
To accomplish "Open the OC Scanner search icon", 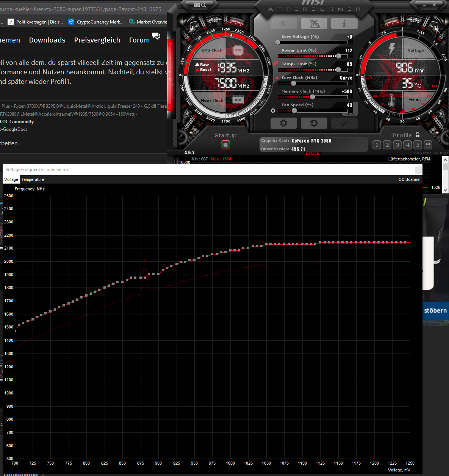I will click(x=200, y=5).
